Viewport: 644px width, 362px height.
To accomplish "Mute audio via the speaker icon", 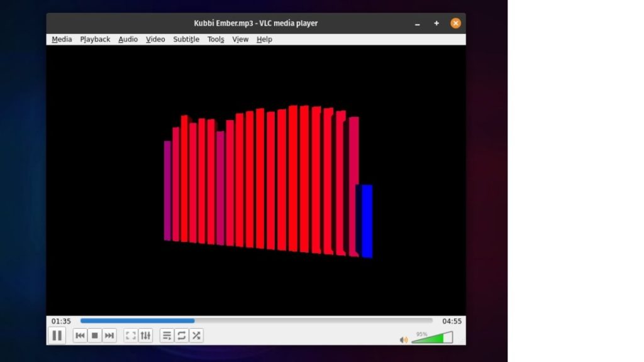I will tap(403, 340).
